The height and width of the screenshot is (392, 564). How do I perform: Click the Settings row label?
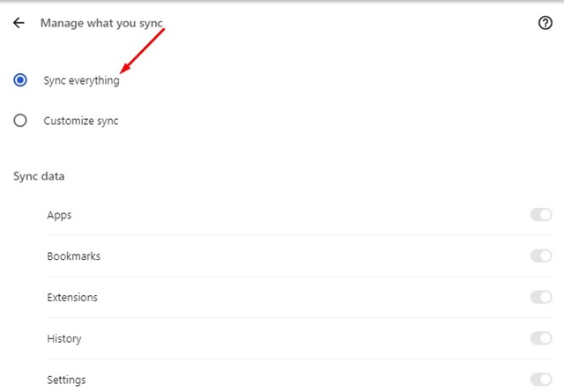(66, 380)
